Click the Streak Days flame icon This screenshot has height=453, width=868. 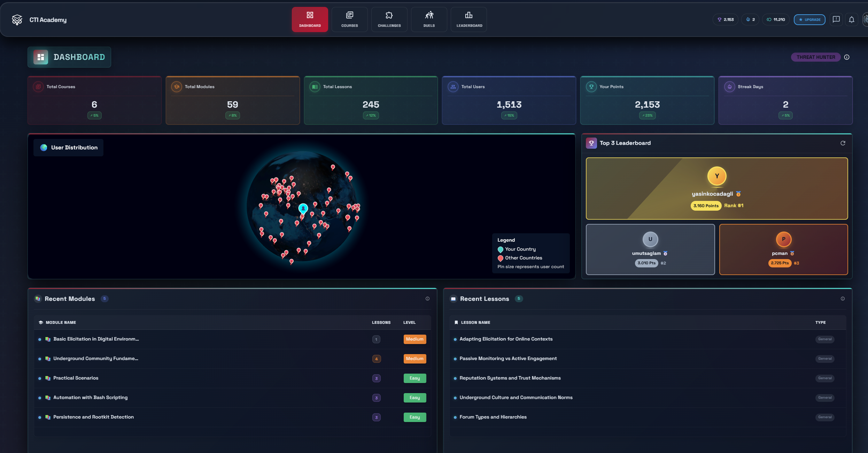coord(730,87)
